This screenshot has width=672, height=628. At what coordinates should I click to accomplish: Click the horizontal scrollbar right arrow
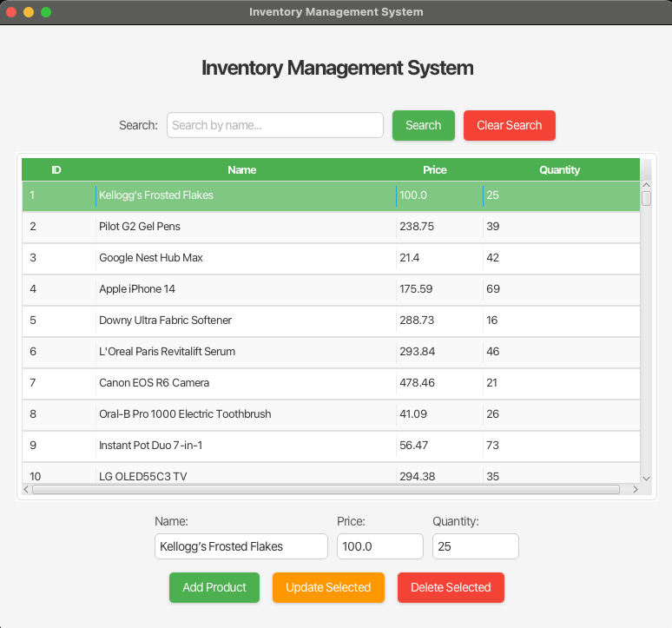pos(636,490)
